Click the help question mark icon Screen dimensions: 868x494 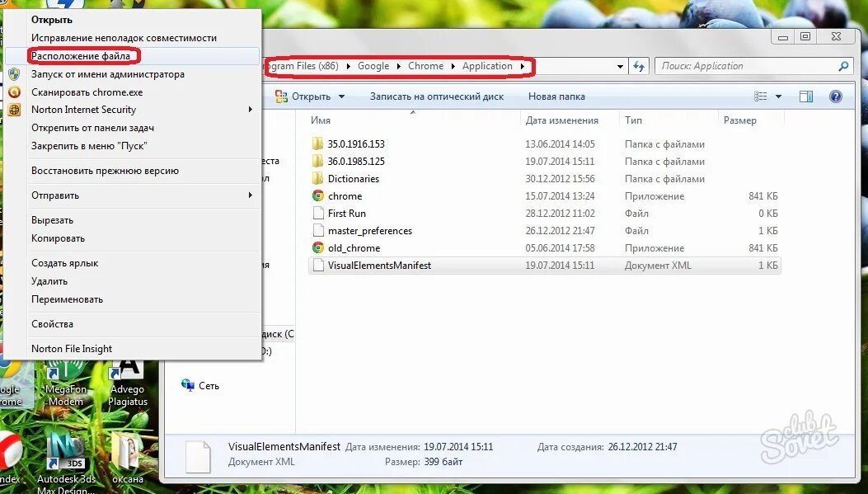pos(835,96)
